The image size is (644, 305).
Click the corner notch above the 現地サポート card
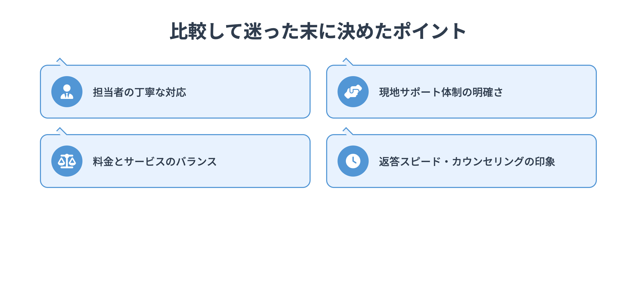tap(347, 62)
